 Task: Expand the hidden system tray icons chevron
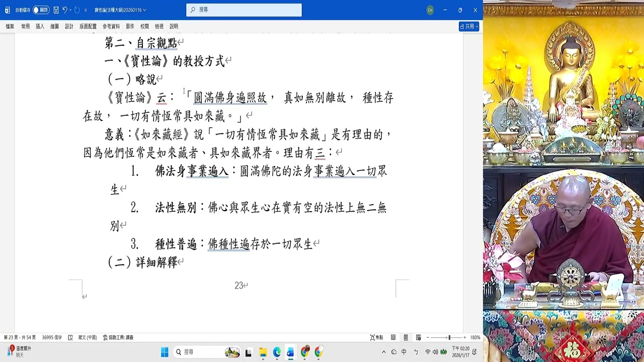pos(384,352)
